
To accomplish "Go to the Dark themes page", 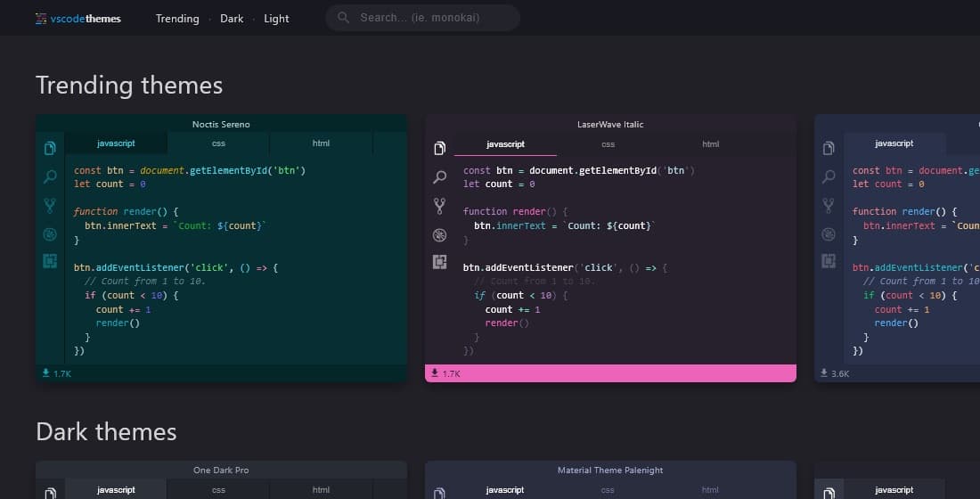I will (232, 19).
